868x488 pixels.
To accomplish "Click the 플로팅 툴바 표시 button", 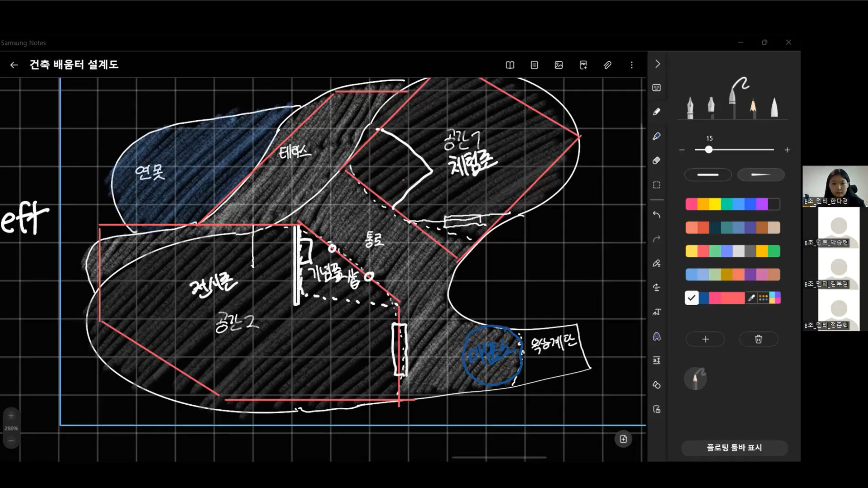I will click(734, 448).
